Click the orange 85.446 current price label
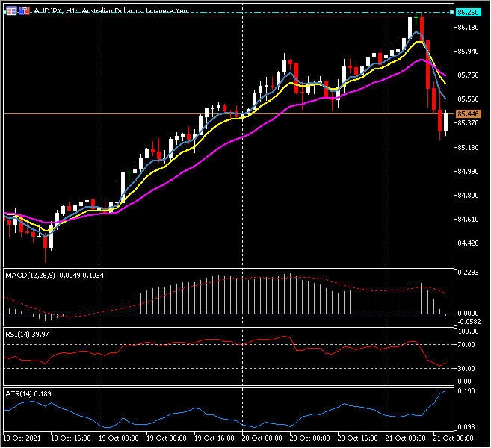 point(468,114)
